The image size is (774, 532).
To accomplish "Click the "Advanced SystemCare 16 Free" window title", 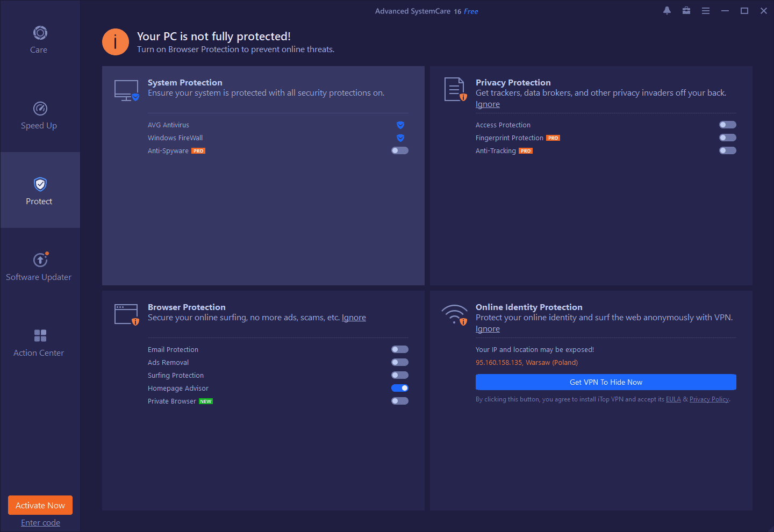I will (x=427, y=11).
